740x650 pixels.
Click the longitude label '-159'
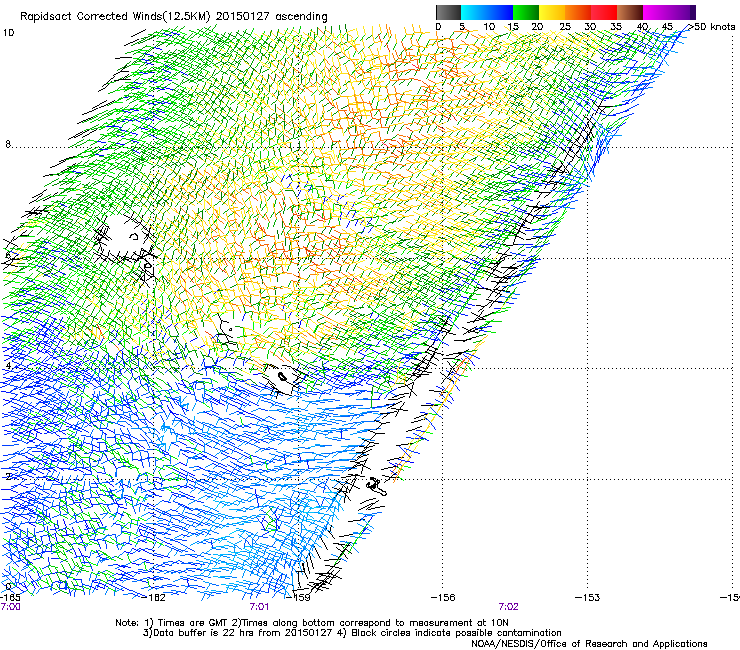click(299, 598)
